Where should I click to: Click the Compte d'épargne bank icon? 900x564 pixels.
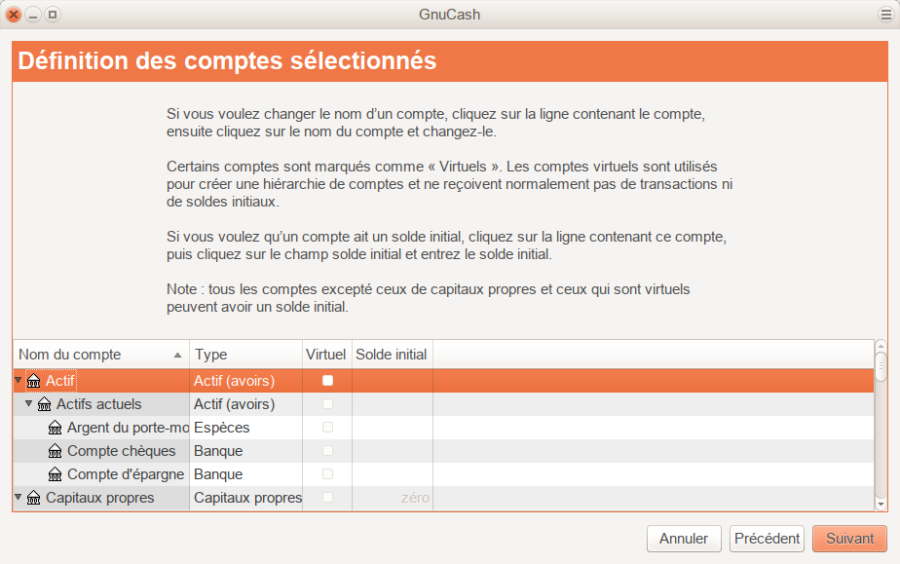(55, 474)
